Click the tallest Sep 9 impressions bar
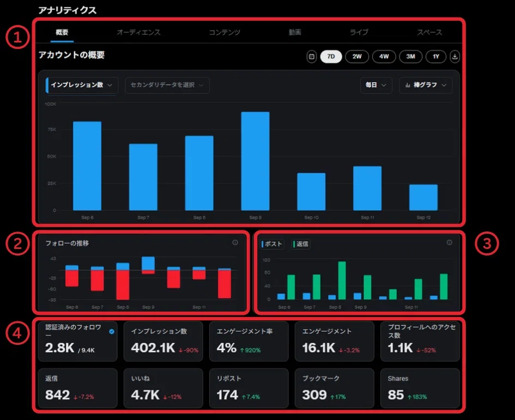 point(255,161)
